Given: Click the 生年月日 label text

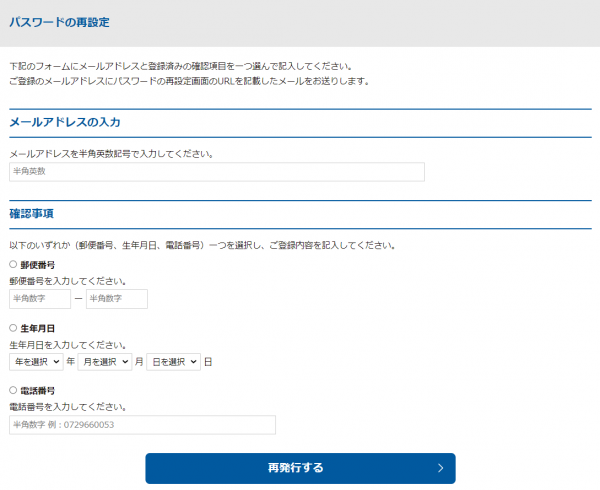Looking at the screenshot, I should pos(37,328).
